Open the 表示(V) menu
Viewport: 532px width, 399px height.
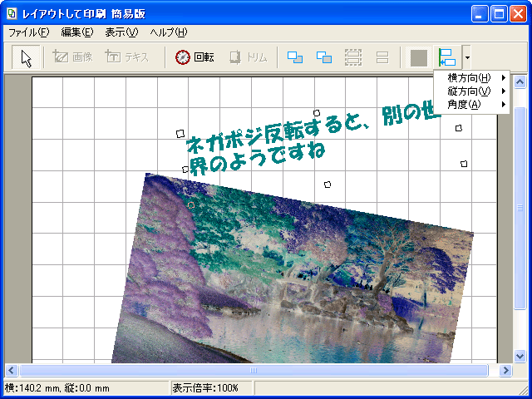[x=121, y=32]
